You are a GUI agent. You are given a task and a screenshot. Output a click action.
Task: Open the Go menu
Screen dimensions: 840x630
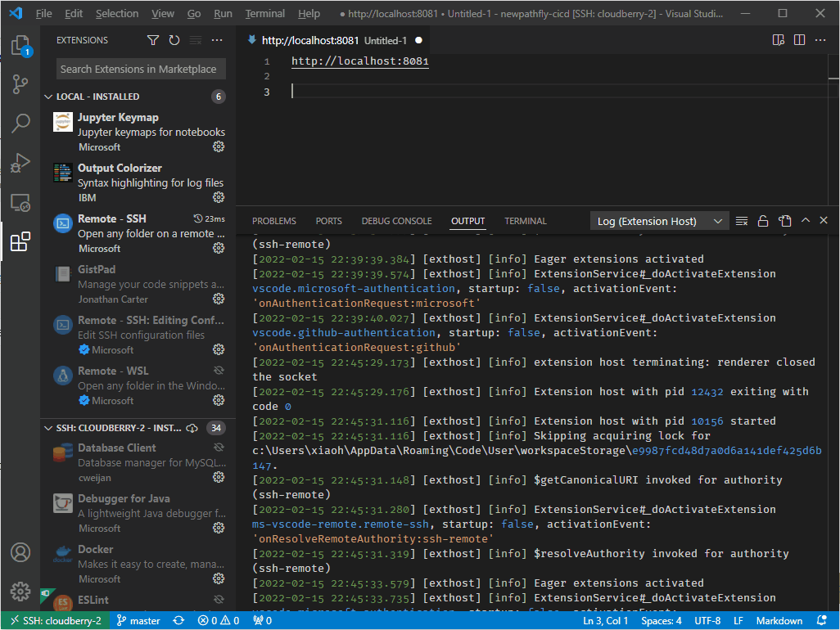tap(194, 14)
